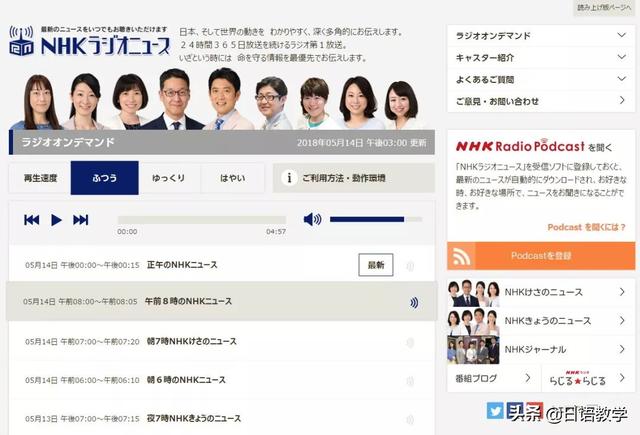Viewport: 640px width, 435px height.
Task: Open ご利用方法・動作環境 info
Action: 353,178
